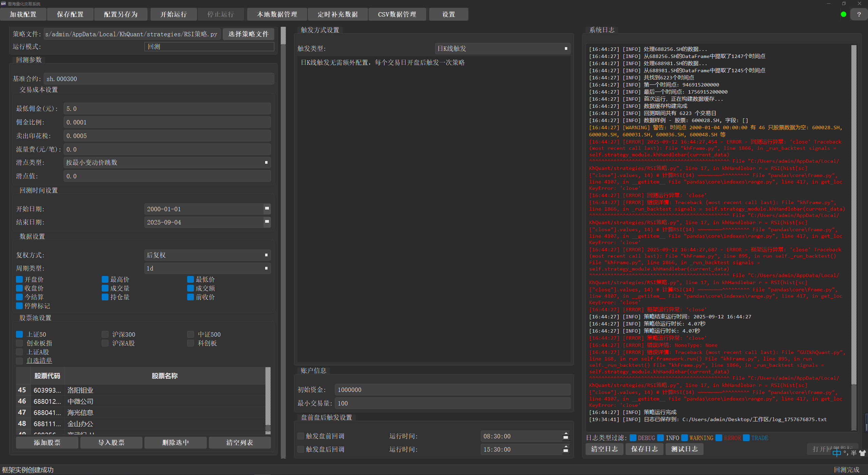Screen dimensions: 868x475
Task: Toggle ERROR log filter swatch
Action: 719,438
